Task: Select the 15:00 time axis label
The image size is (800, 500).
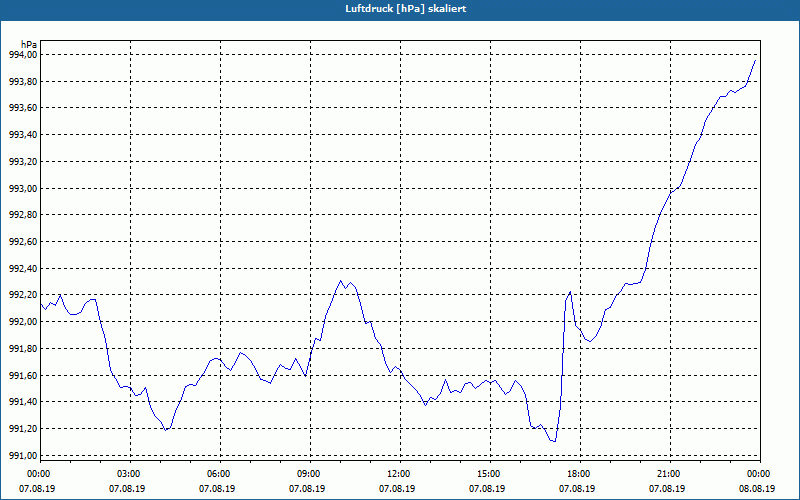Action: [491, 474]
